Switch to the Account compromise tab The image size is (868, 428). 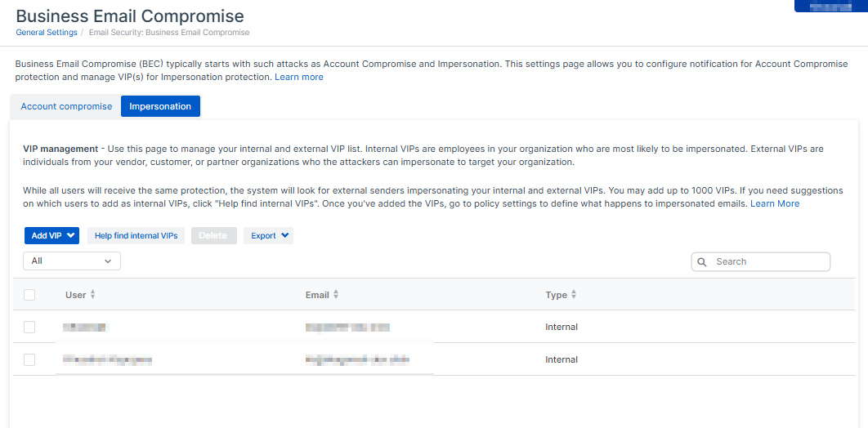[66, 106]
